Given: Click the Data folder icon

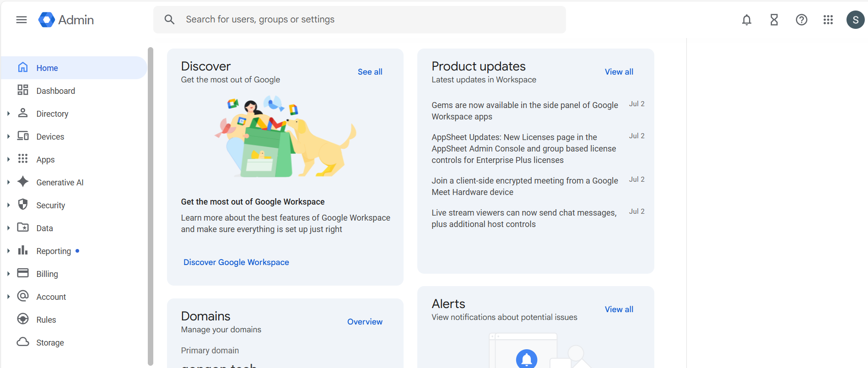Looking at the screenshot, I should coord(23,227).
